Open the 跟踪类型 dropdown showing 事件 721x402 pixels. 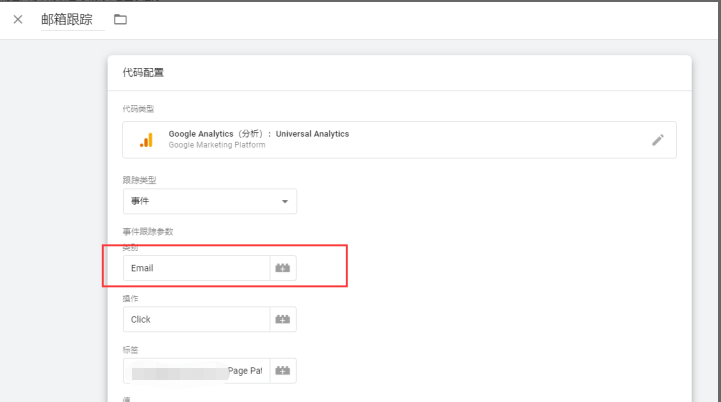coord(209,202)
